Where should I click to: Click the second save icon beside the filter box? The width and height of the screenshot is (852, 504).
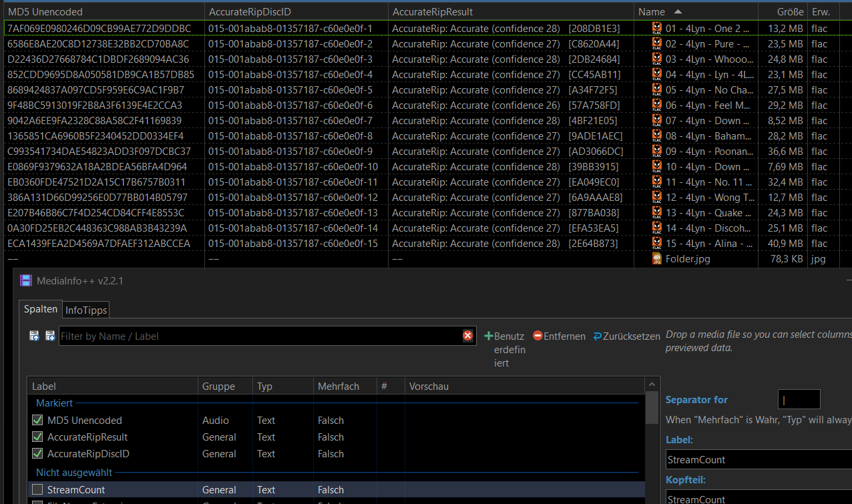point(50,336)
